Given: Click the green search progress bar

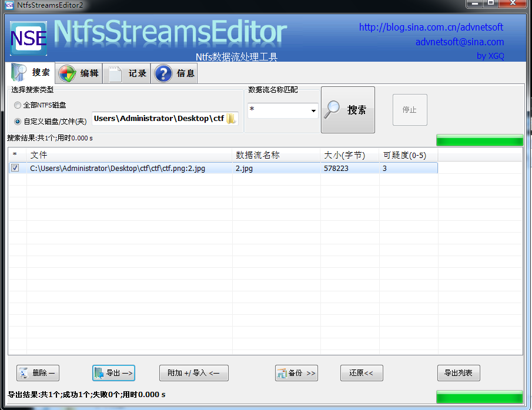Looking at the screenshot, I should [479, 140].
